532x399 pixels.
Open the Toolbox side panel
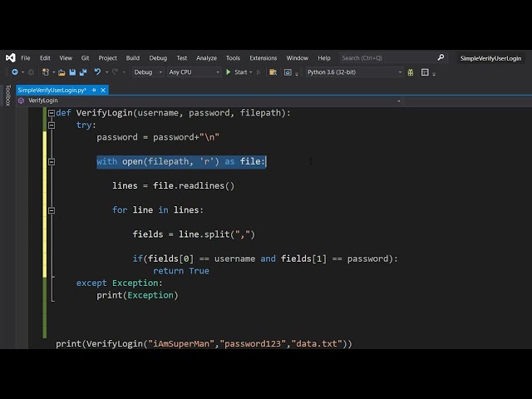click(x=8, y=95)
